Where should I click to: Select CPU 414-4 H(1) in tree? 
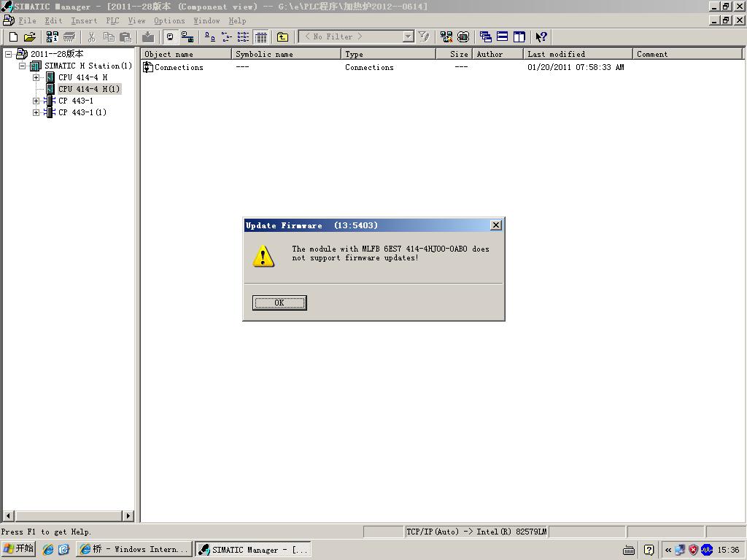pyautogui.click(x=89, y=89)
